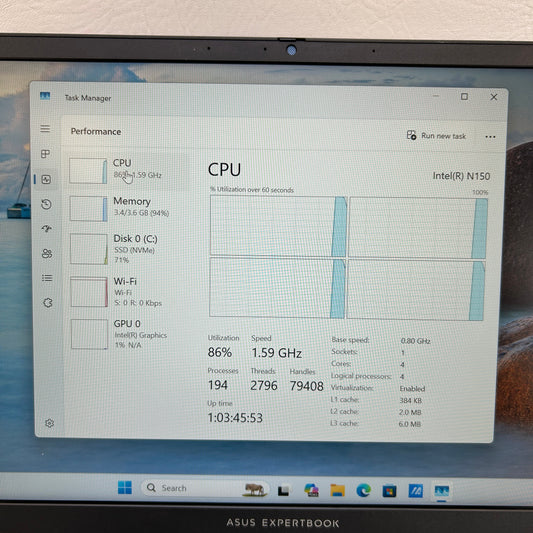Select GPU 0 performance entry
The height and width of the screenshot is (533, 533).
click(x=127, y=334)
